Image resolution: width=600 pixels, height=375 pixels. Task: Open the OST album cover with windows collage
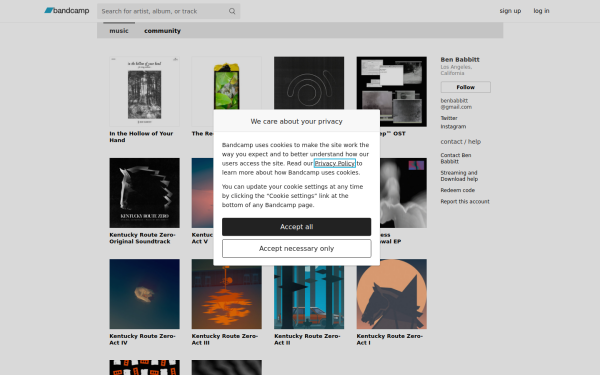pos(391,91)
